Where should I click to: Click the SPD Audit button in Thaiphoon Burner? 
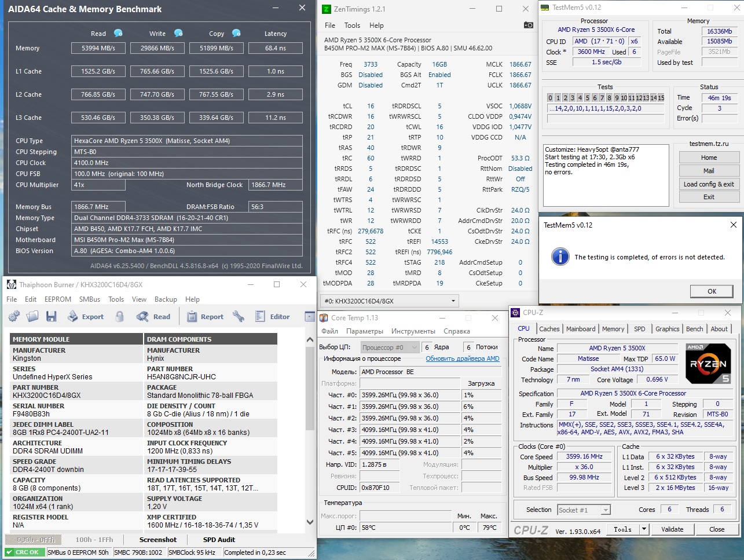tap(219, 540)
